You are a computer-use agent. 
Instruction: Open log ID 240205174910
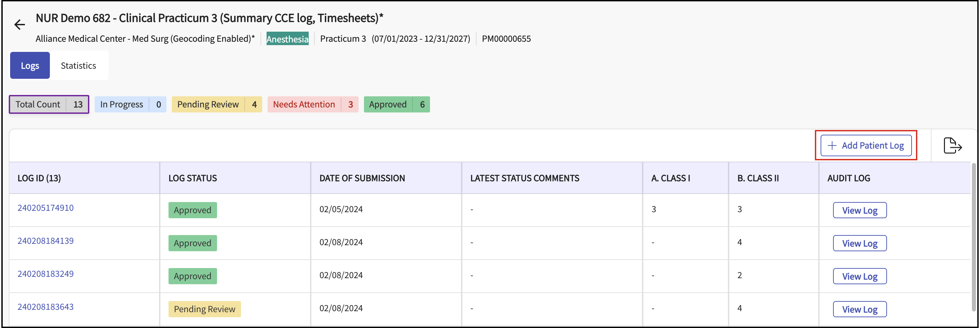tap(45, 208)
